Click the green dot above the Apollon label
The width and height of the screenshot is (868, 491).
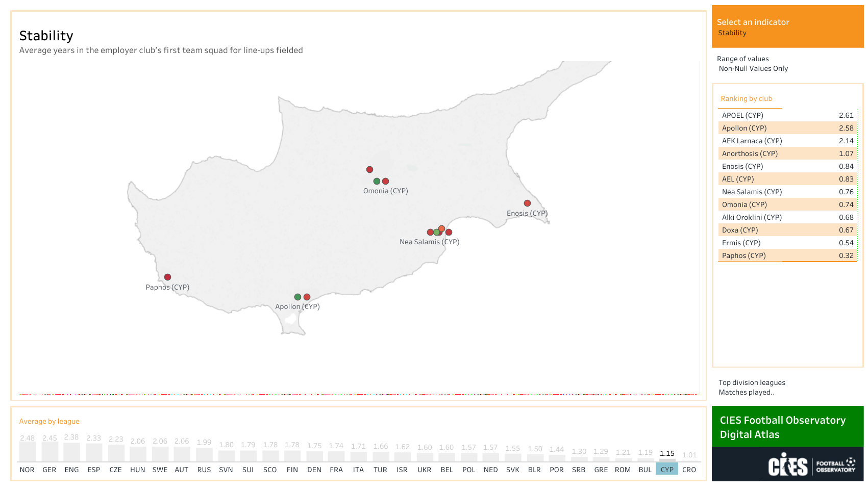tap(297, 297)
